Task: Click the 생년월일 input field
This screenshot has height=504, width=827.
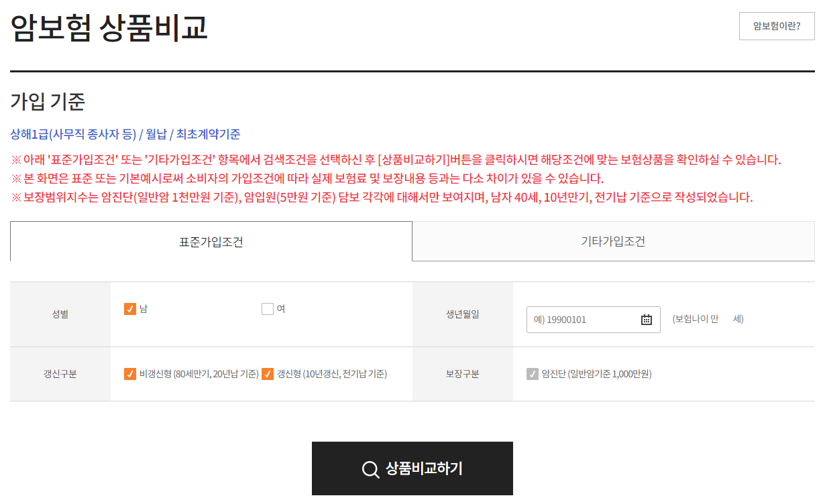Action: 584,320
